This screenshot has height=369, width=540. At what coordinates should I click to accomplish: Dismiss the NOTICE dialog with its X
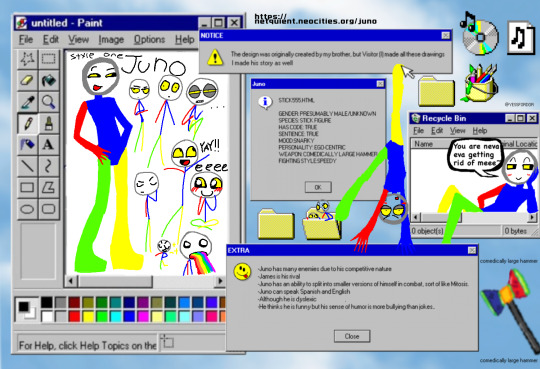point(446,35)
